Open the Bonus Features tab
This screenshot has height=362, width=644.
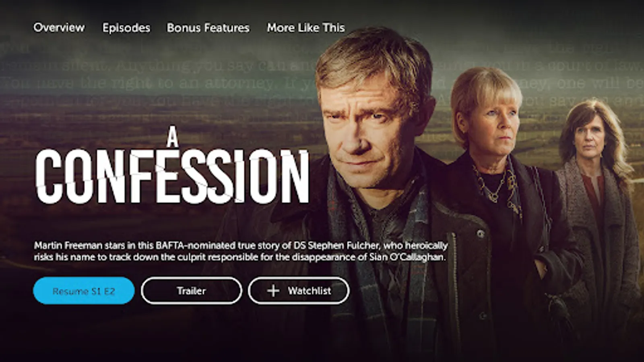[208, 28]
